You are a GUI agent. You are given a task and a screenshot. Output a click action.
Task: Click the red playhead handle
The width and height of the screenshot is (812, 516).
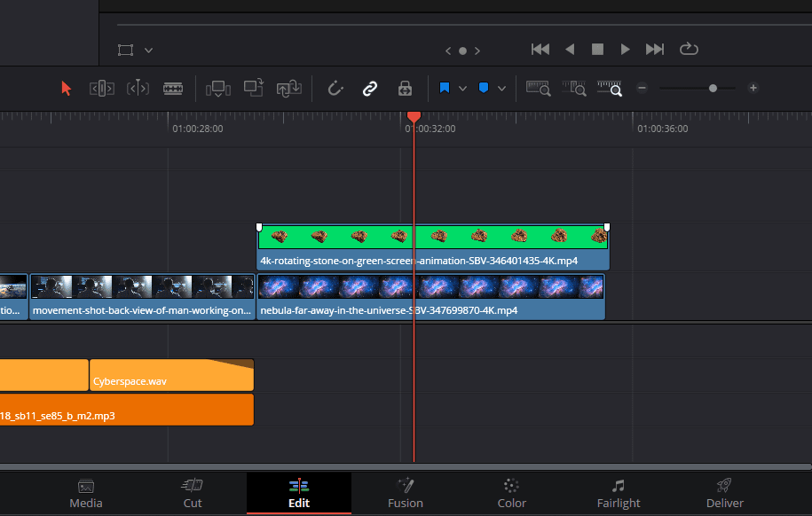pos(414,116)
